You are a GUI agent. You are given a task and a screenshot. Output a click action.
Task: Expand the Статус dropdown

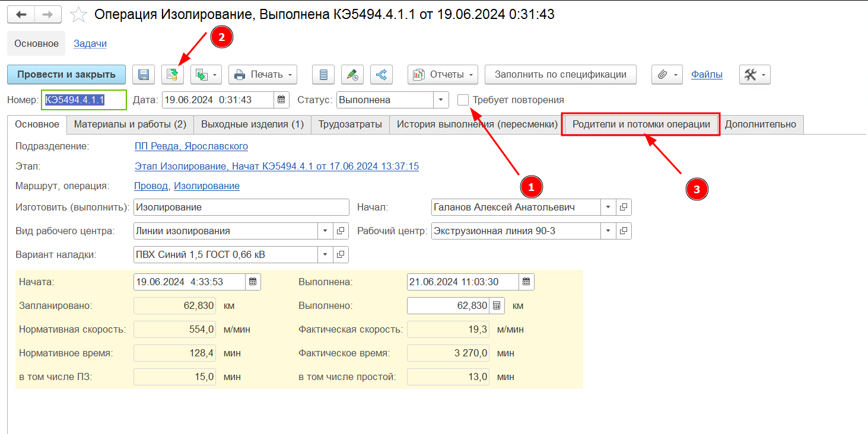click(x=441, y=100)
